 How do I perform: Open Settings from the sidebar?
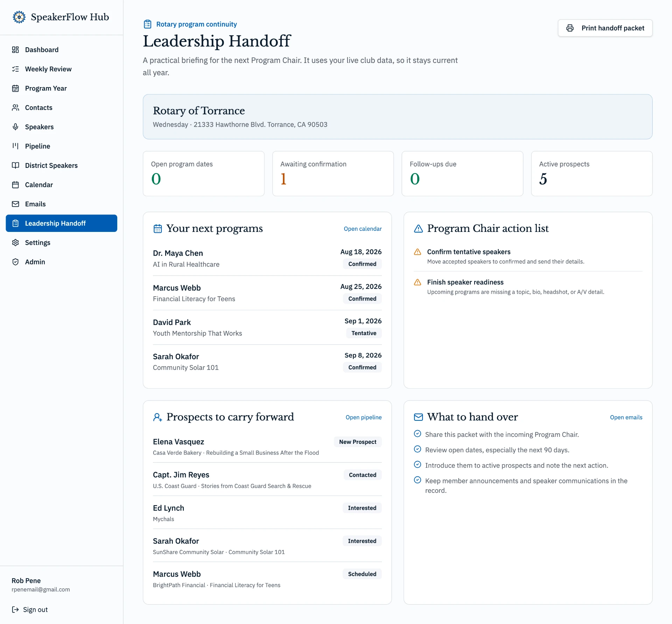tap(62, 242)
